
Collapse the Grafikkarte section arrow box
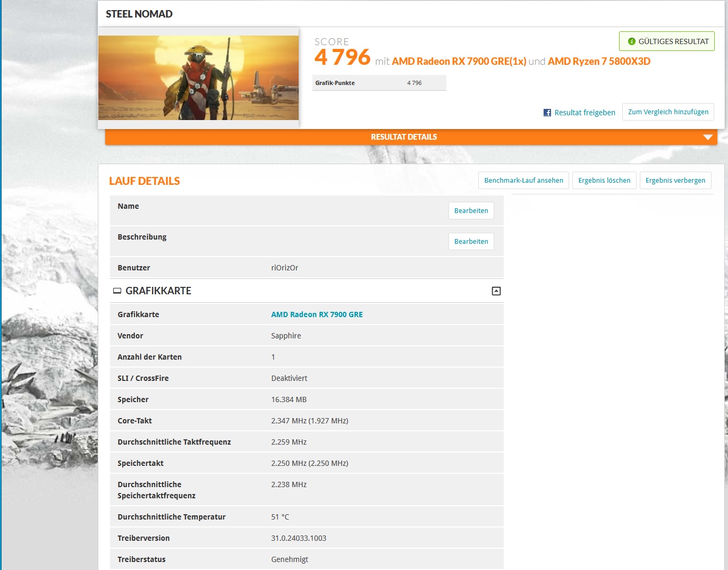[496, 291]
